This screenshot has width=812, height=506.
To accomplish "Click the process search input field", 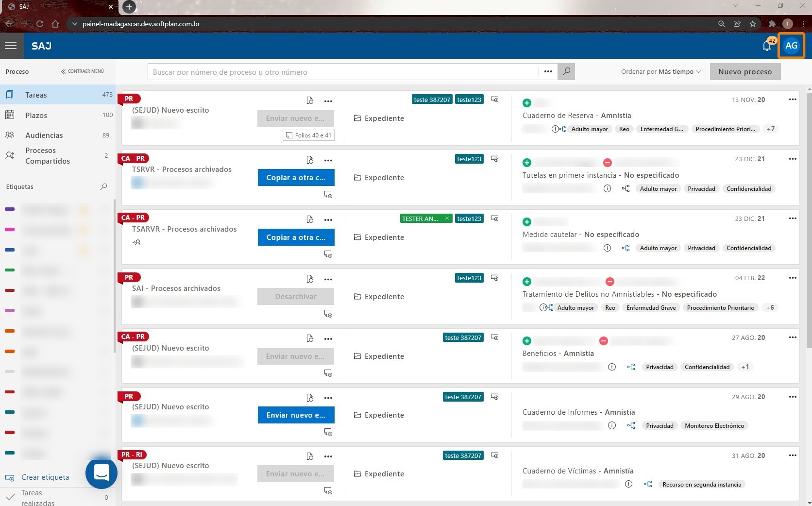I will click(x=343, y=72).
